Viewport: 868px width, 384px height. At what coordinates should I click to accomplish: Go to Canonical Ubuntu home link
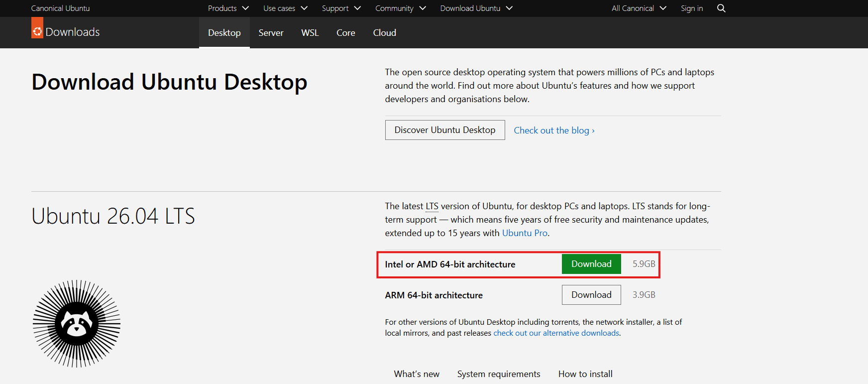(61, 8)
